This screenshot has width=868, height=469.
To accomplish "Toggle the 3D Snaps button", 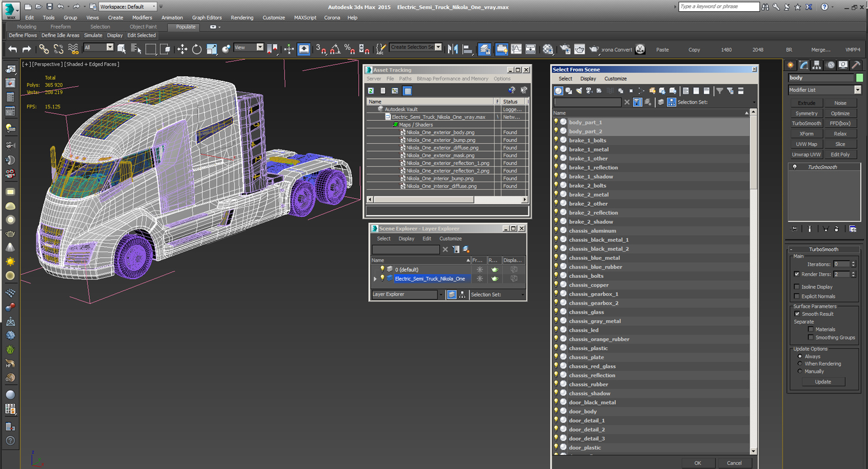I will (321, 49).
